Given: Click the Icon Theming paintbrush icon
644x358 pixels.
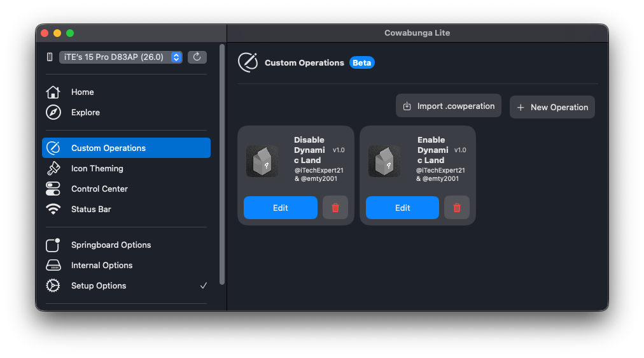Looking at the screenshot, I should click(53, 169).
